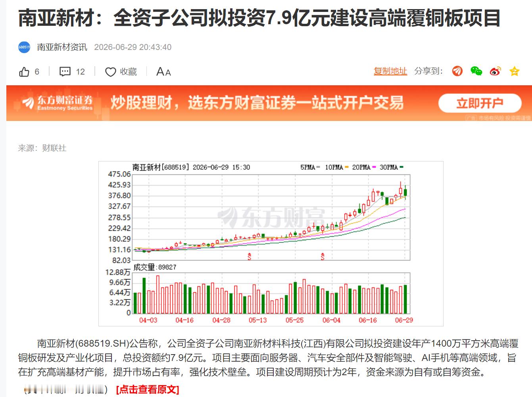Open the 南亚新材 stock chart image

271,244
